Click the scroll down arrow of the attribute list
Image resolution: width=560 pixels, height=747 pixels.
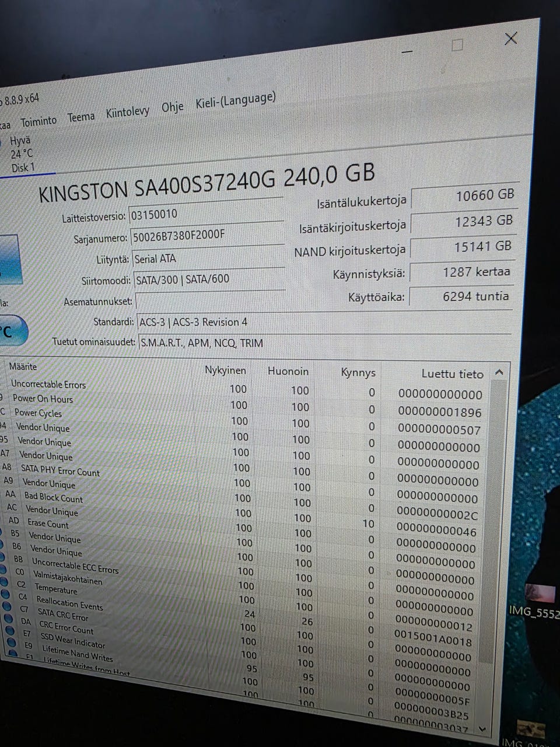[x=482, y=728]
